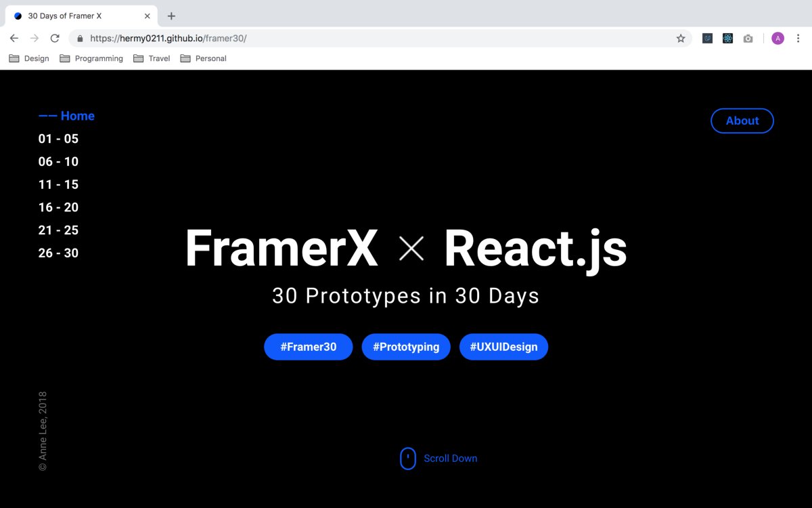Open the About page button
Screen dimensions: 812x508
pos(742,121)
